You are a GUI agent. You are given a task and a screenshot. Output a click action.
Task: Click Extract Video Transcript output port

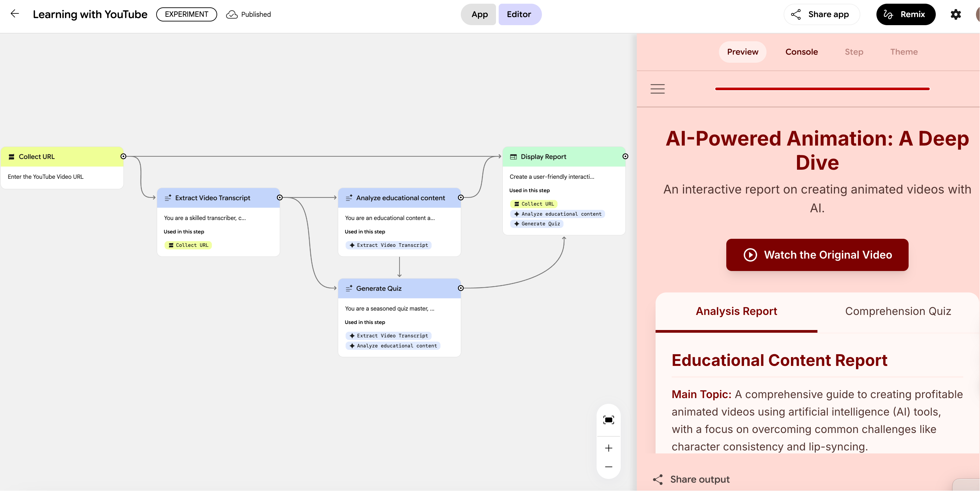point(280,198)
